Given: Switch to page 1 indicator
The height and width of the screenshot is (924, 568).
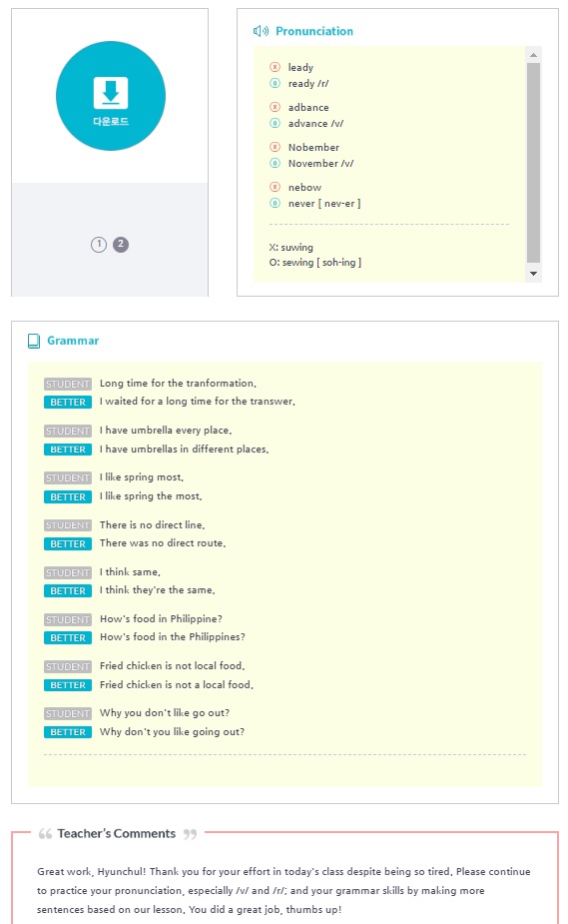Looking at the screenshot, I should pyautogui.click(x=99, y=244).
